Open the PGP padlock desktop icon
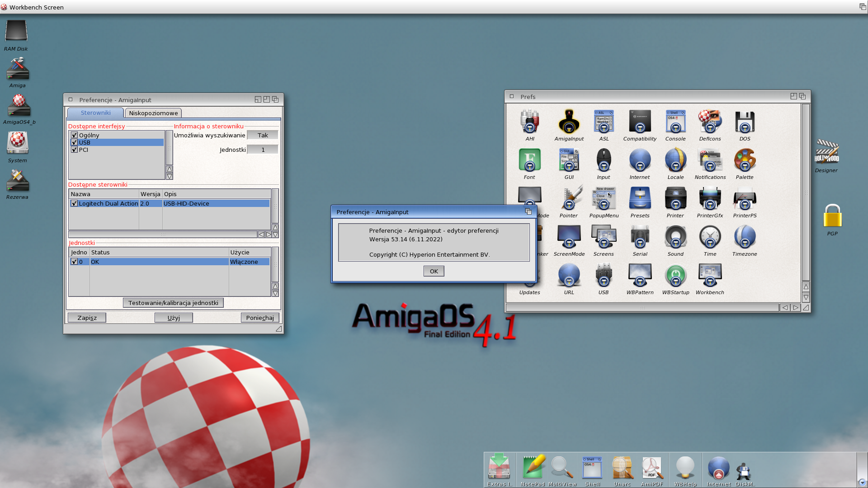This screenshot has height=488, width=868. (832, 216)
